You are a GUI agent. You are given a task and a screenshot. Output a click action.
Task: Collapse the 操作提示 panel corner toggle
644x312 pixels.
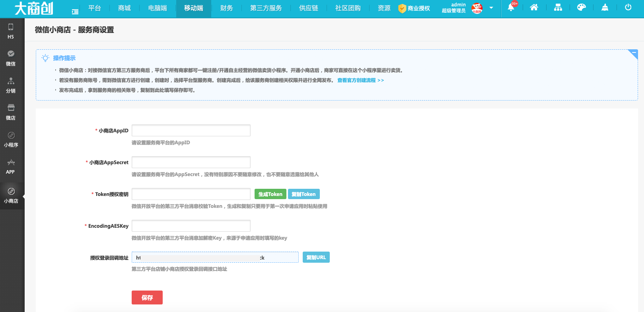pos(634,53)
